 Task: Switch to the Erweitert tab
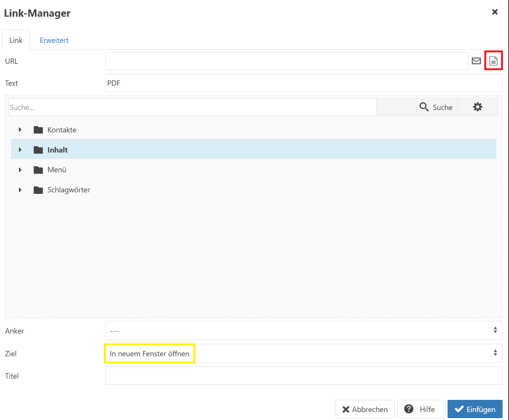(54, 40)
